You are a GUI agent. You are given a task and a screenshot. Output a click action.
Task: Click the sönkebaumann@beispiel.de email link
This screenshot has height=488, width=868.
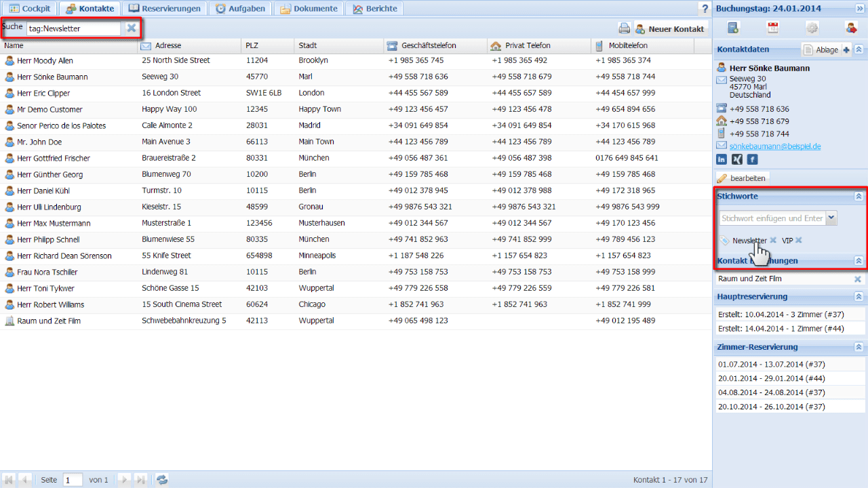(775, 146)
